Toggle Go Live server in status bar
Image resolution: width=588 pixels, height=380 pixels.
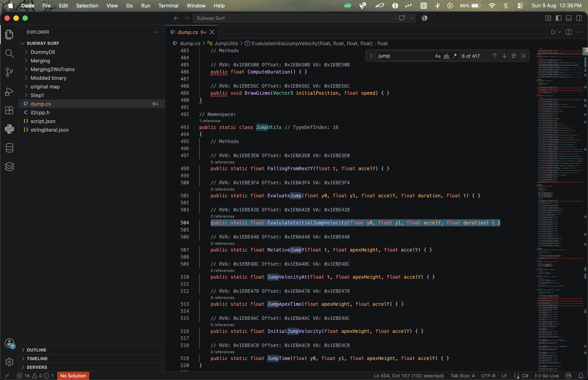547,375
